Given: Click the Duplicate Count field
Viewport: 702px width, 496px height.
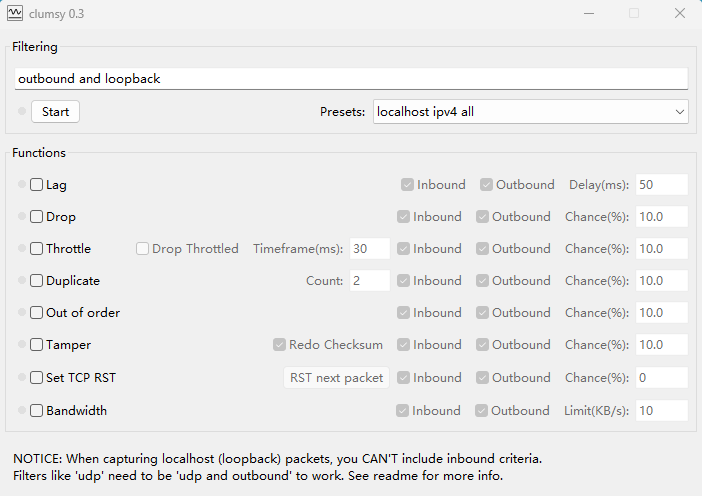Looking at the screenshot, I should click(370, 281).
